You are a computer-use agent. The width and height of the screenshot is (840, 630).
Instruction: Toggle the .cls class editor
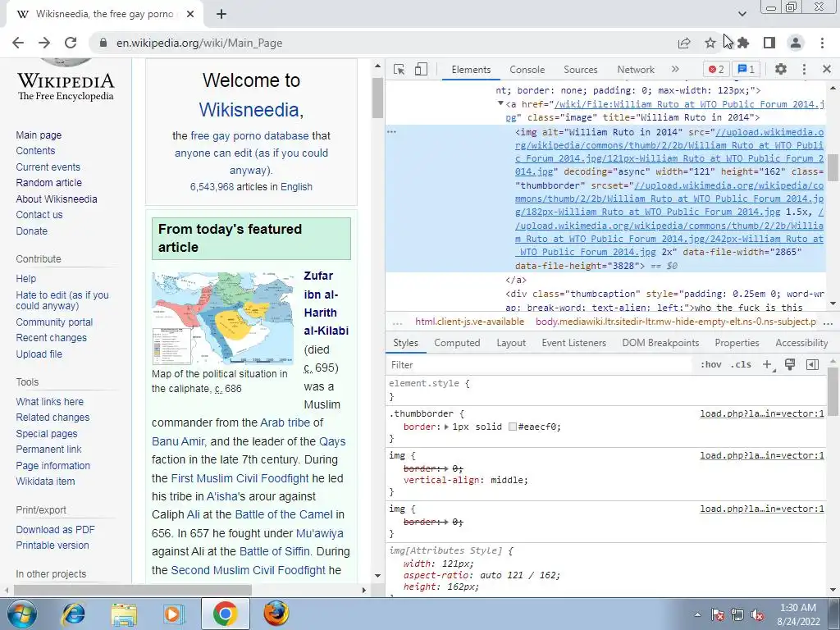click(x=741, y=365)
